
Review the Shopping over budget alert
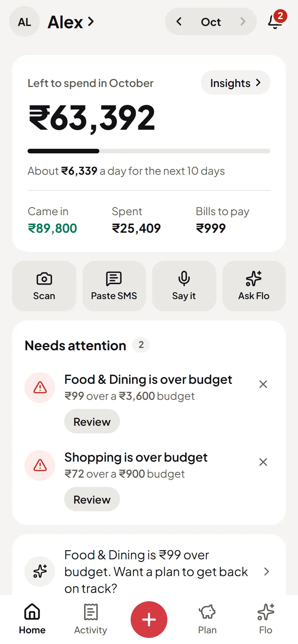pyautogui.click(x=92, y=499)
